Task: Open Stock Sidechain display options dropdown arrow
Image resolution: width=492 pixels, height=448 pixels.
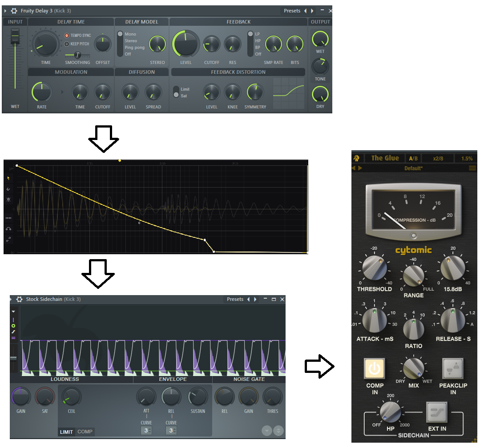Action: (13, 312)
